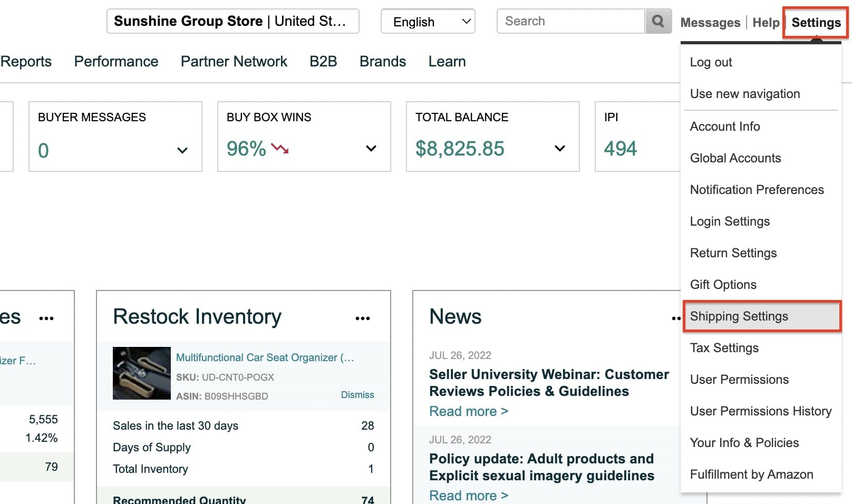Click the Multifunctional Car Seat Organizer product image
The height and width of the screenshot is (504, 852).
click(x=141, y=373)
